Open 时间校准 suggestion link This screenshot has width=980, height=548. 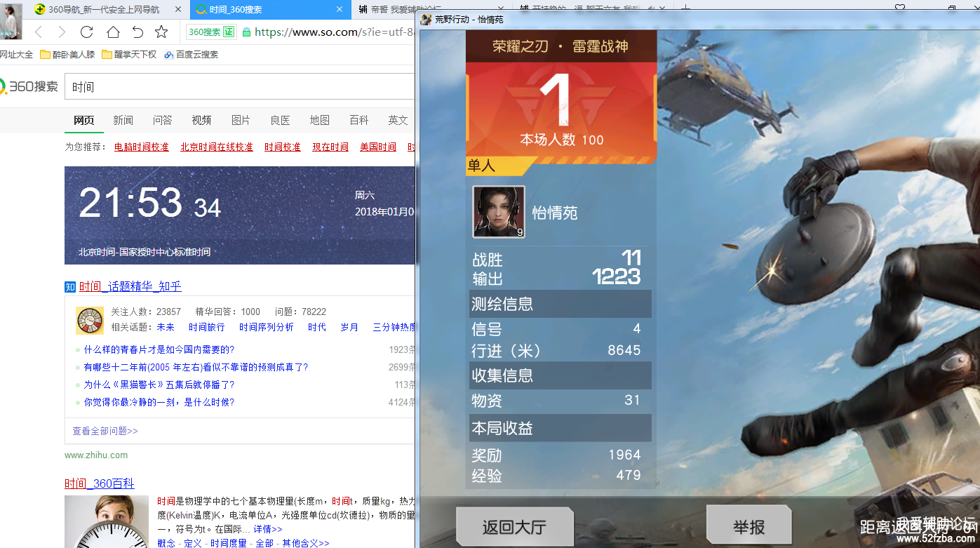pos(283,147)
